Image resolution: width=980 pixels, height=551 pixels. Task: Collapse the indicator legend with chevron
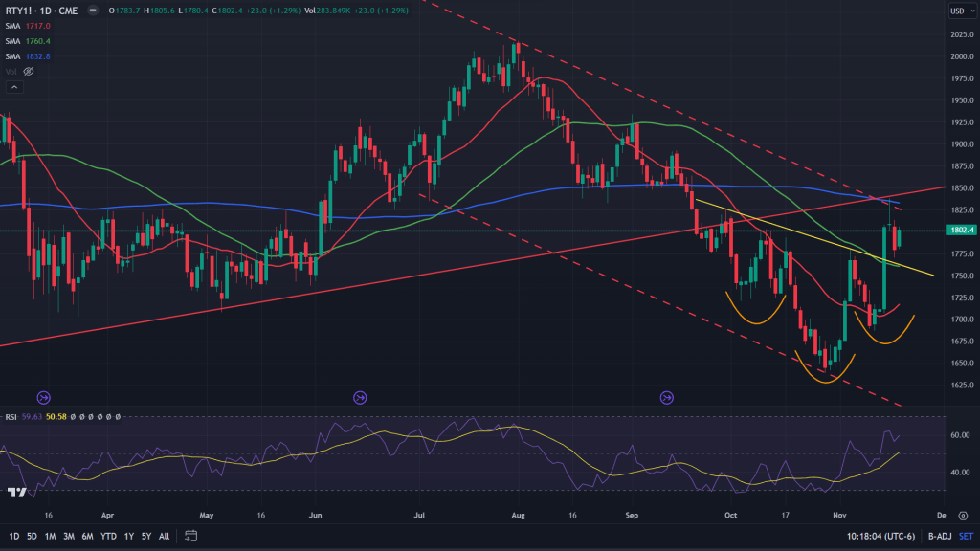tap(14, 87)
